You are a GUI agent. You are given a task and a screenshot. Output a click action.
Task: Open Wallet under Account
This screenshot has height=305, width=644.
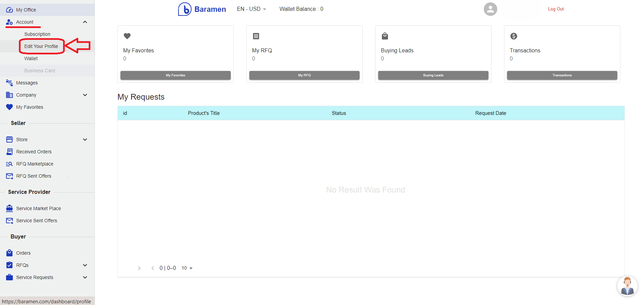pyautogui.click(x=31, y=58)
